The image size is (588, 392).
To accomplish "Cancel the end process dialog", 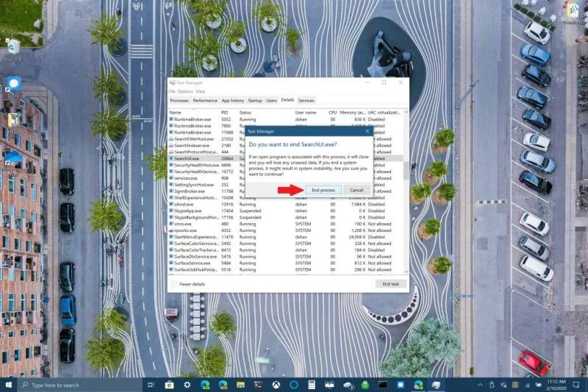I will click(356, 190).
